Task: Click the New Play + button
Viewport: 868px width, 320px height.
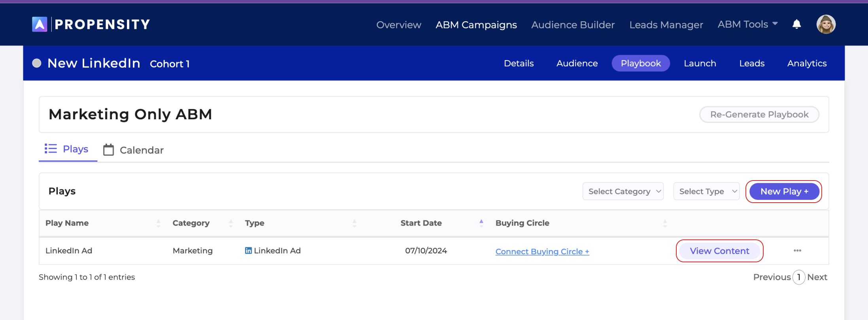Action: click(784, 192)
